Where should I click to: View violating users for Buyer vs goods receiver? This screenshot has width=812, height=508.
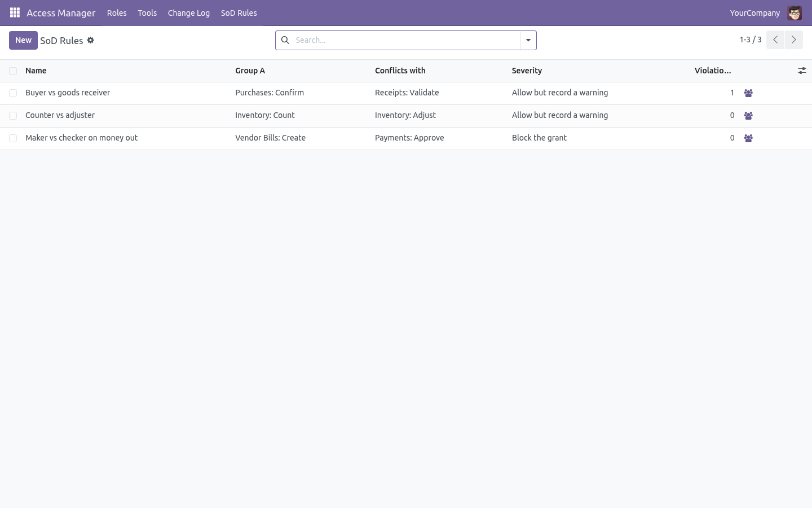(x=748, y=93)
